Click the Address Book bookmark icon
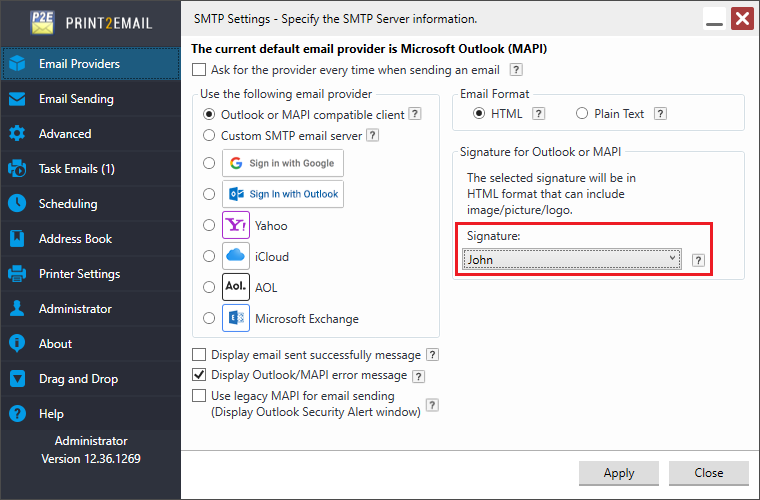 17,238
